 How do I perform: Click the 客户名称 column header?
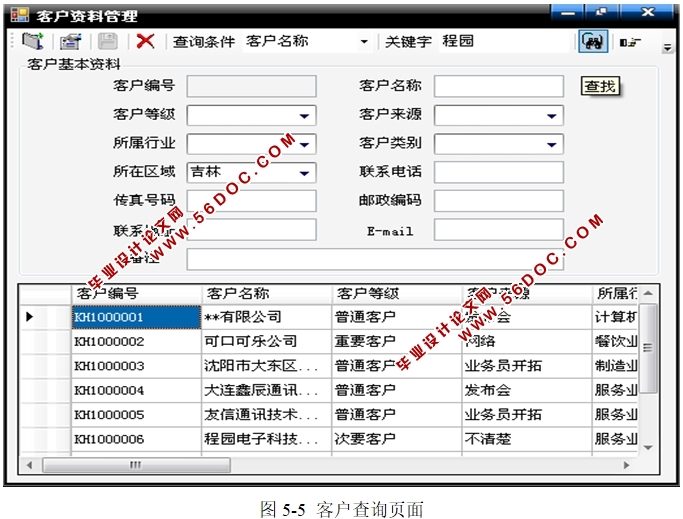coord(266,294)
